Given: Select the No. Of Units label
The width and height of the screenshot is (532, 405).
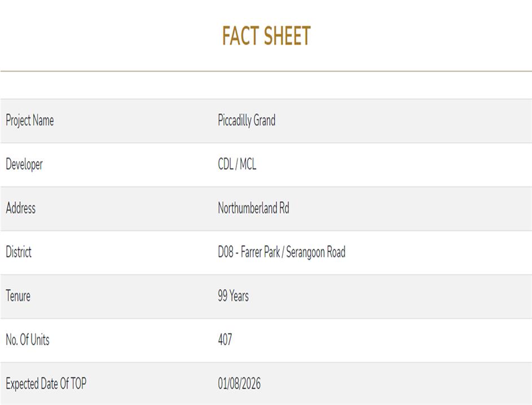Looking at the screenshot, I should (x=27, y=340).
